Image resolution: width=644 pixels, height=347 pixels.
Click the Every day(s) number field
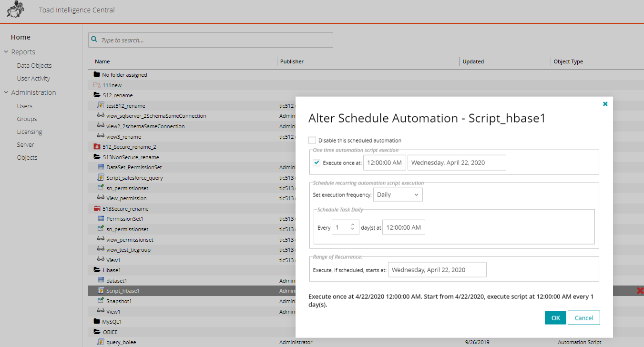345,227
